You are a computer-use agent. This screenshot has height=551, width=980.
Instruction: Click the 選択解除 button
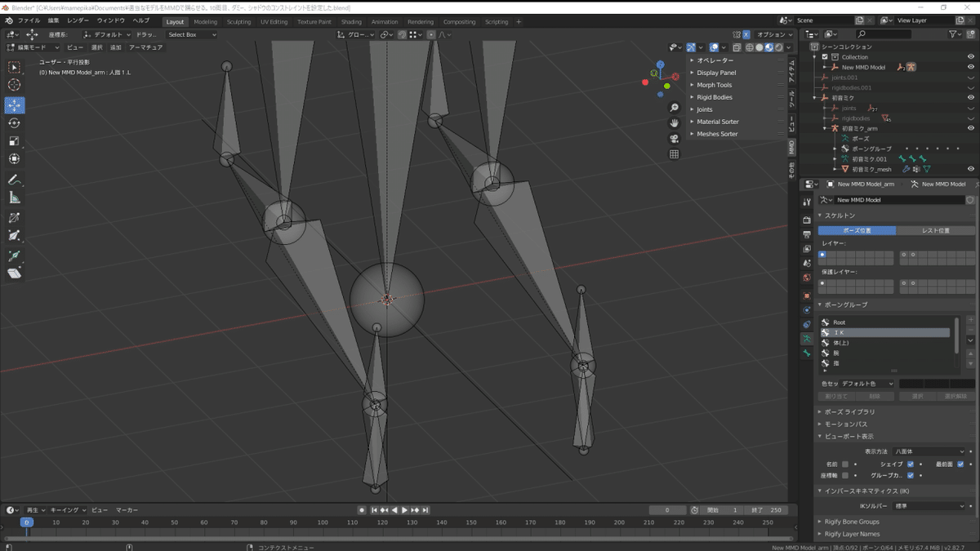(955, 396)
